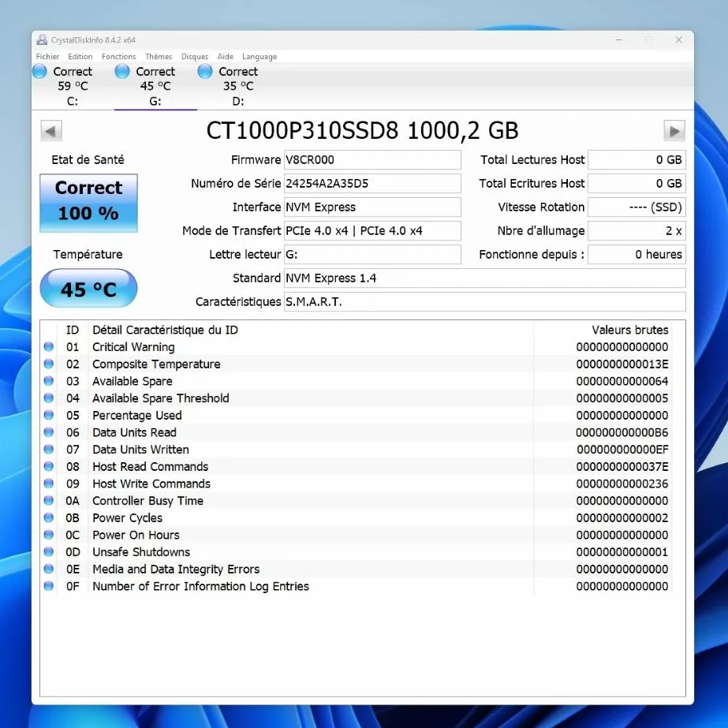Click status dot of Data Units Written row
This screenshot has width=728, height=728.
49,449
